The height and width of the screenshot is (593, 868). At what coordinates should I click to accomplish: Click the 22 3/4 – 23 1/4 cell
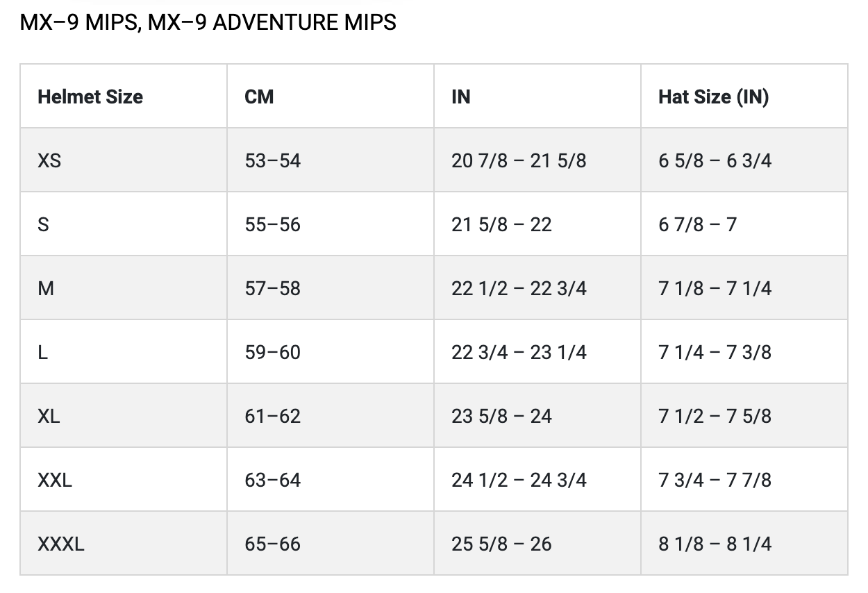coord(519,352)
